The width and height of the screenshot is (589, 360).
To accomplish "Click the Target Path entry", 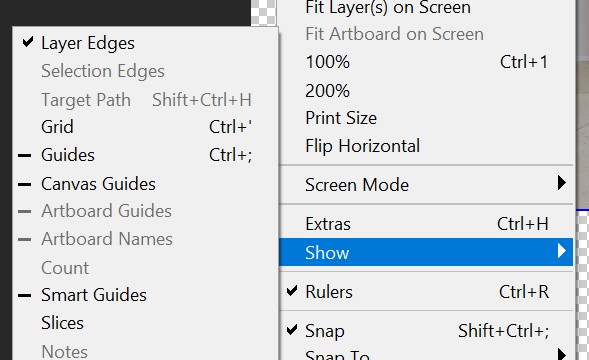I will click(x=145, y=100).
